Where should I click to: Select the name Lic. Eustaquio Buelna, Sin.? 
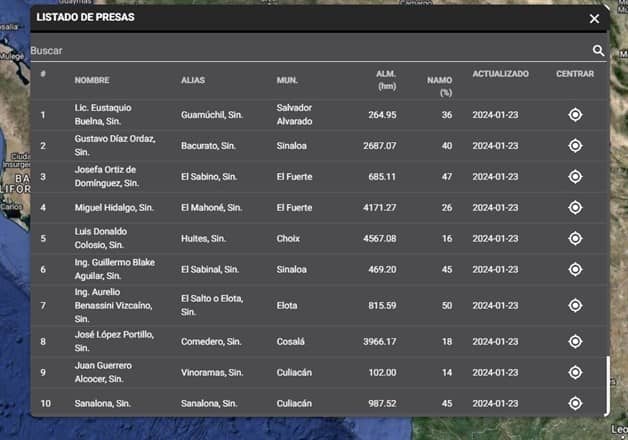click(103, 115)
